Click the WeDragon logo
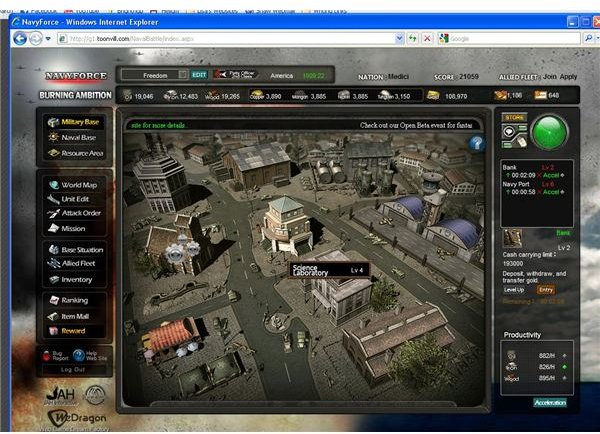The height and width of the screenshot is (434, 600). (77, 418)
